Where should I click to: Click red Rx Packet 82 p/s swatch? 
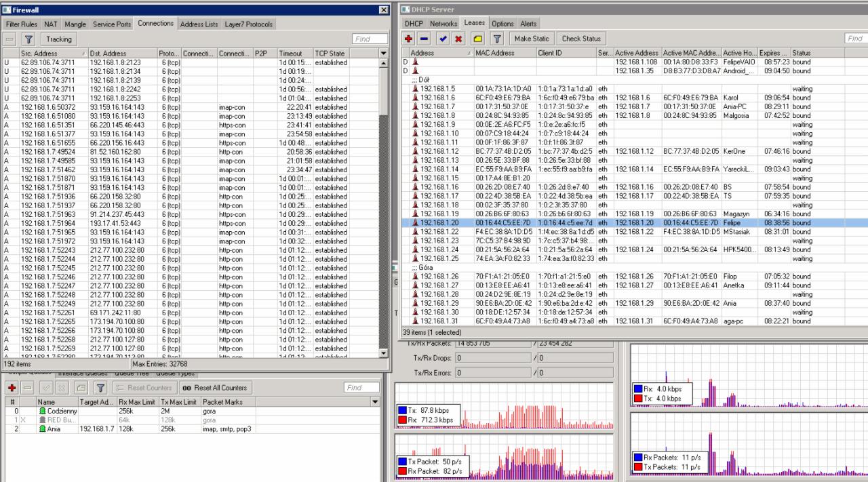403,471
